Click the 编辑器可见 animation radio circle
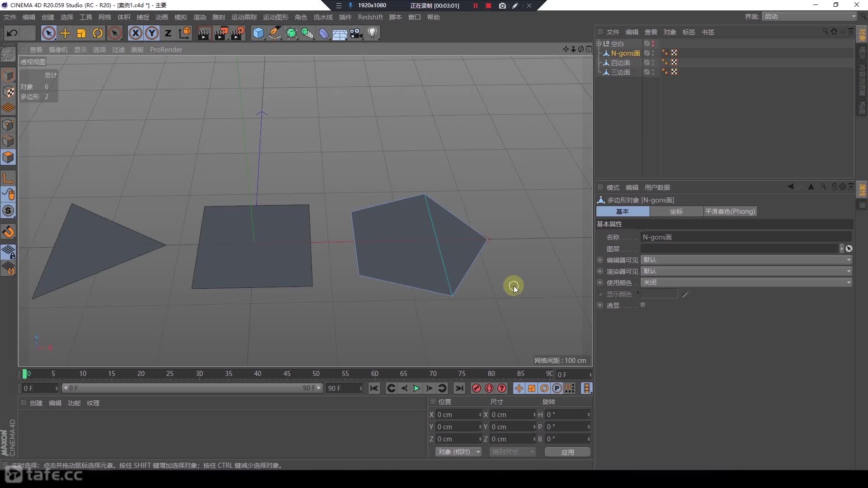The width and height of the screenshot is (868, 488). pyautogui.click(x=600, y=260)
